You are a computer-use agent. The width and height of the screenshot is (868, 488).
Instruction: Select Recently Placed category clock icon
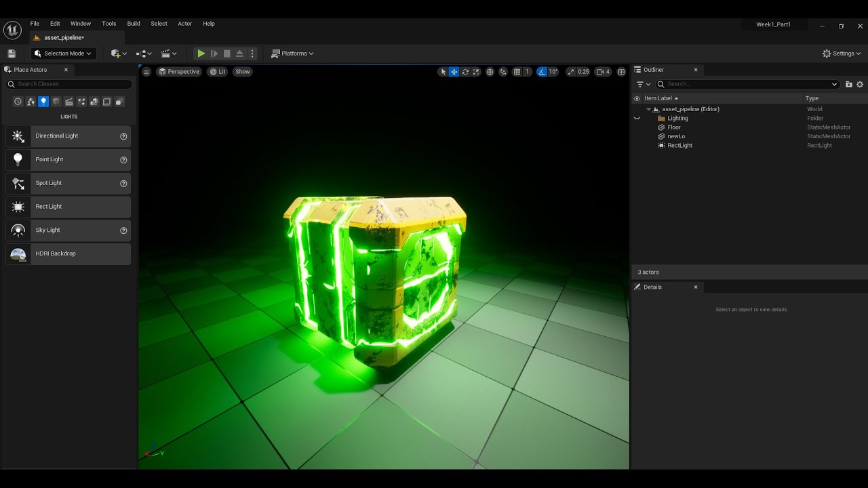[18, 102]
